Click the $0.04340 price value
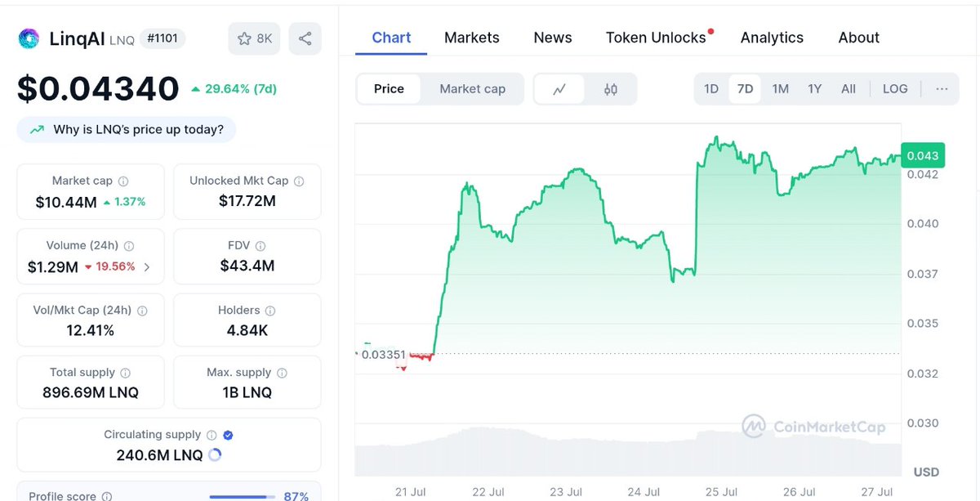 point(98,88)
